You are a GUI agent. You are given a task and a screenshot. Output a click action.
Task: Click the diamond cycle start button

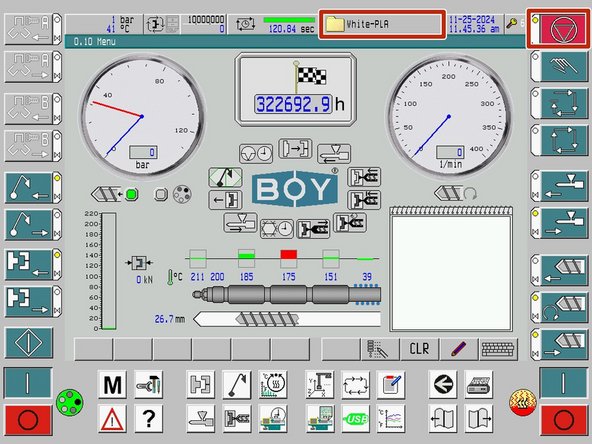(29, 343)
